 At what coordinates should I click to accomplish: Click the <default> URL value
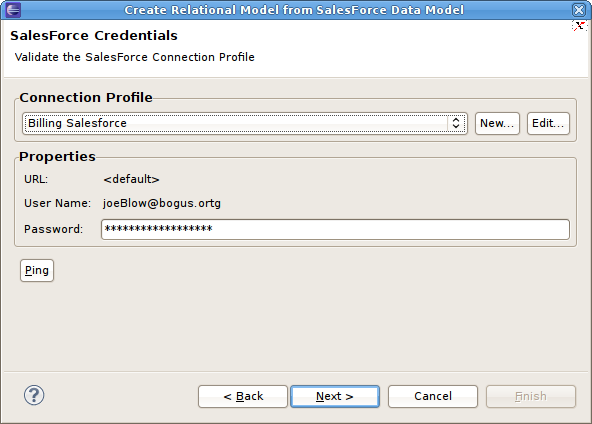pos(131,179)
